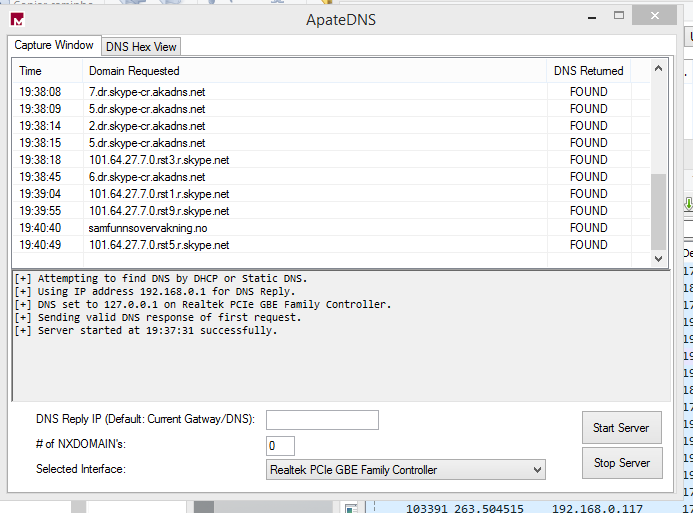Click the 19:39:04 time cell
This screenshot has width=693, height=513.
40,194
